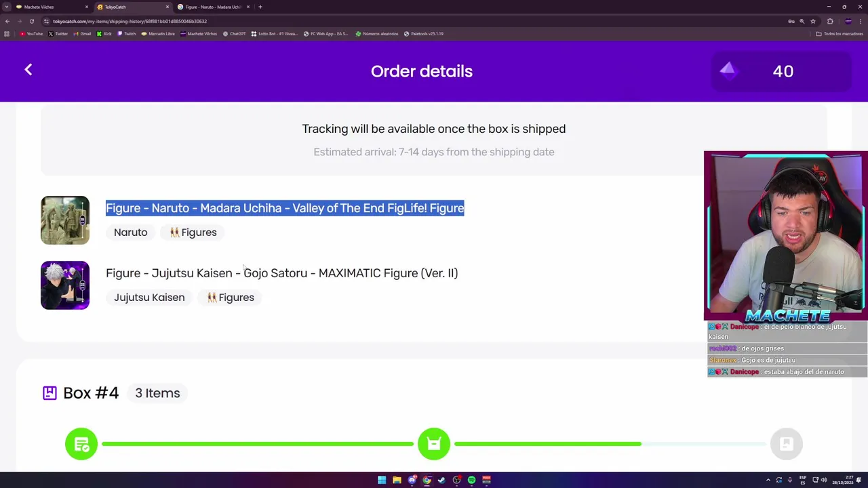Viewport: 868px width, 488px height.
Task: Click the Figures tag under Madara Uchiha
Action: pyautogui.click(x=193, y=232)
